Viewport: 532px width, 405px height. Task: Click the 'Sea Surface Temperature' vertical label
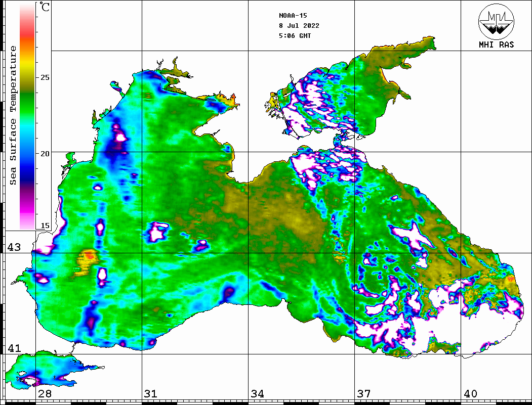coord(13,115)
